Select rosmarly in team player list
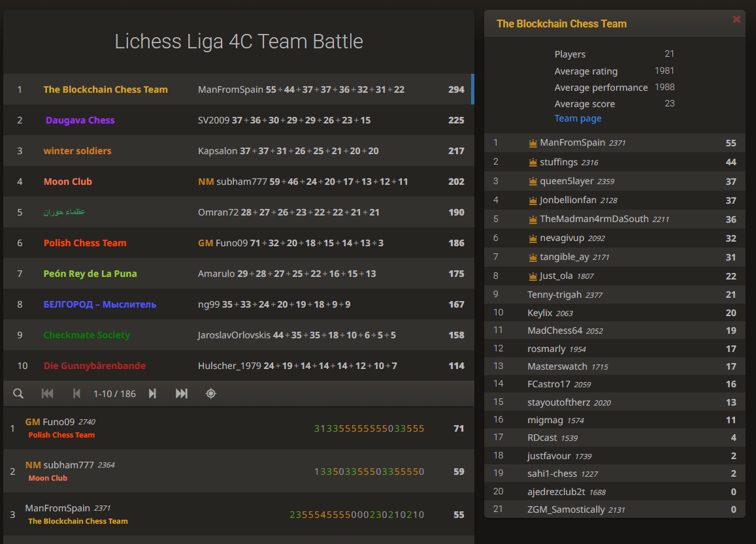Image resolution: width=756 pixels, height=544 pixels. point(615,348)
